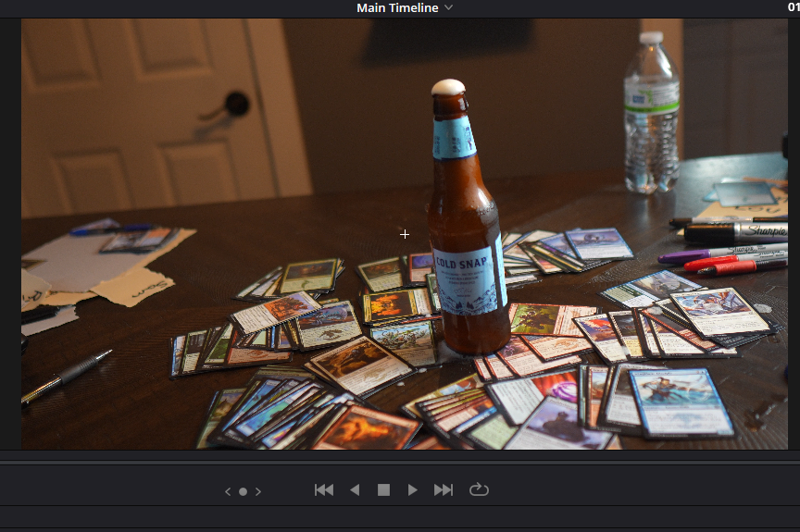This screenshot has height=532, width=800.
Task: Play the clip in reverse
Action: (356, 490)
